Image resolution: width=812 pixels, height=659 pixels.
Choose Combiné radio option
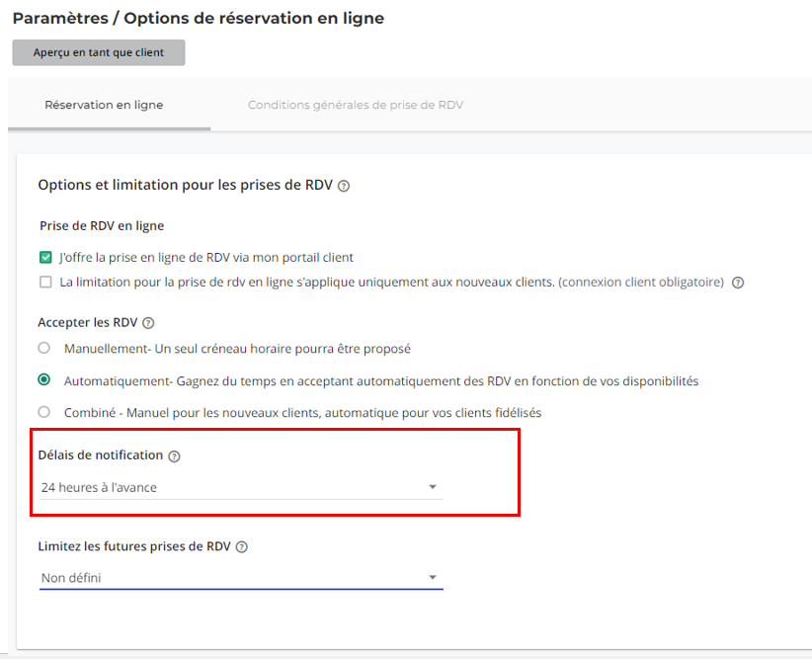pyautogui.click(x=44, y=412)
